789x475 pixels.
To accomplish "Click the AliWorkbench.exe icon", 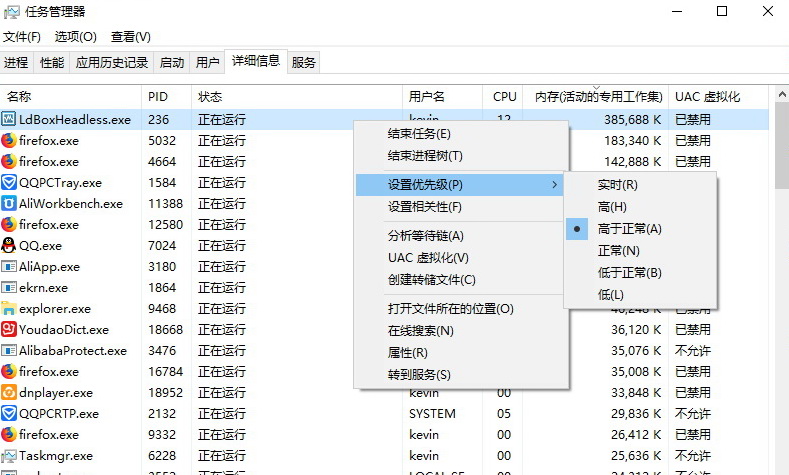I will pos(9,203).
